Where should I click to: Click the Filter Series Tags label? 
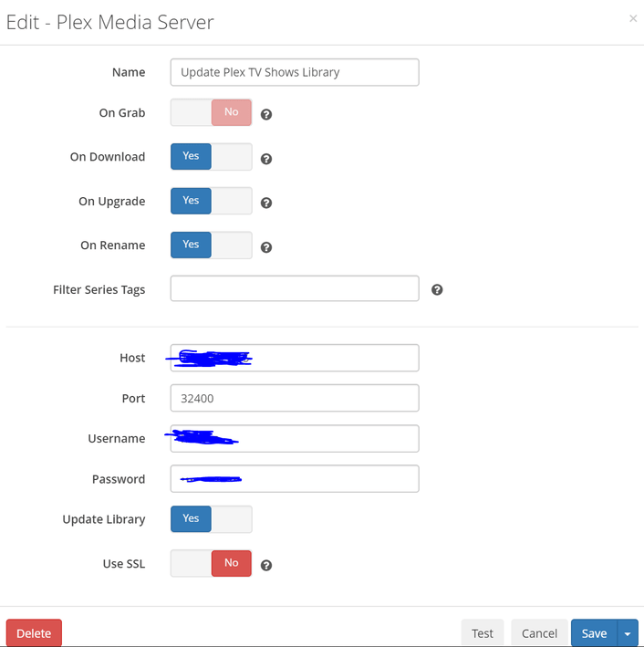coord(99,290)
